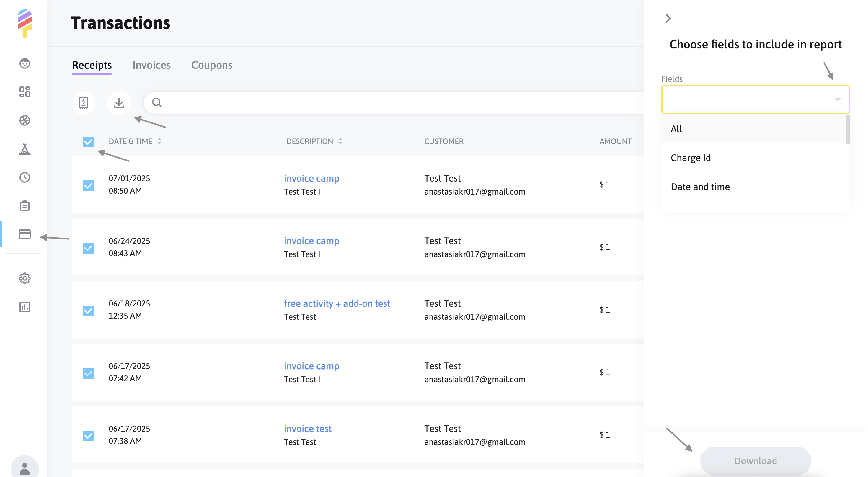The height and width of the screenshot is (477, 868).
Task: Click the clipboard icon in sidebar
Action: (25, 205)
